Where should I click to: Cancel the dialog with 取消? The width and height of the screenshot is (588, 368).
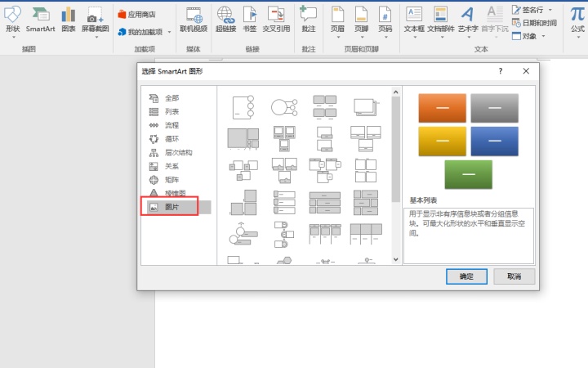point(514,276)
